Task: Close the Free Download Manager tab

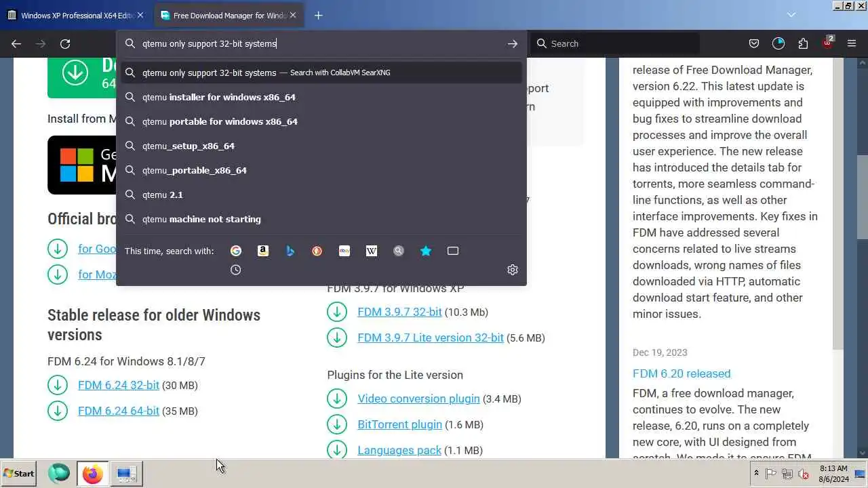Action: click(294, 15)
